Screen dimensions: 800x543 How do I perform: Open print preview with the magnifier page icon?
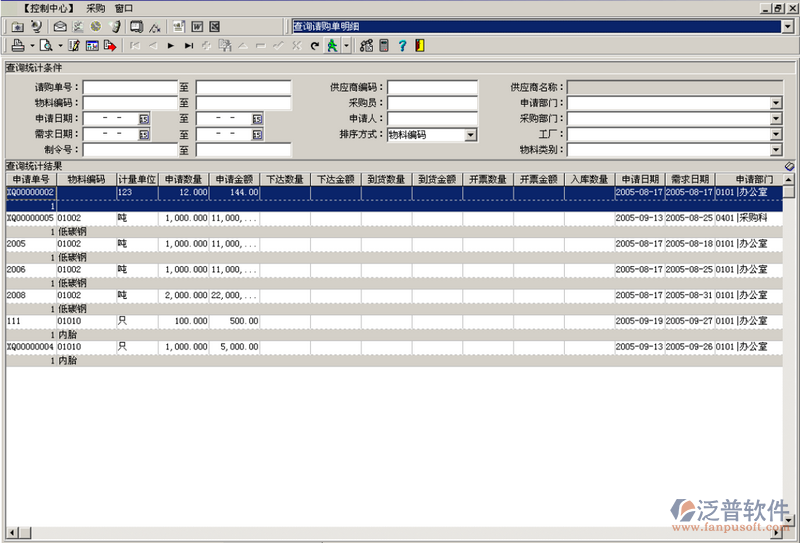point(46,46)
